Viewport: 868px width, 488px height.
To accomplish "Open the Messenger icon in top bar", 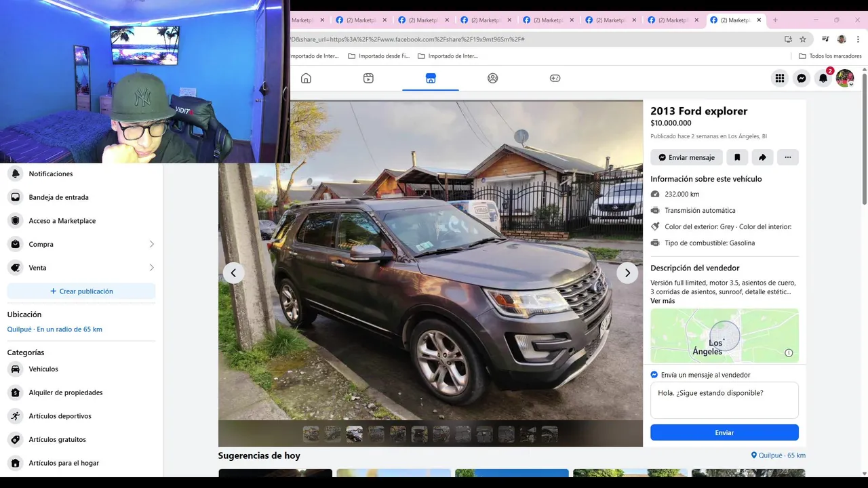I will (x=802, y=78).
